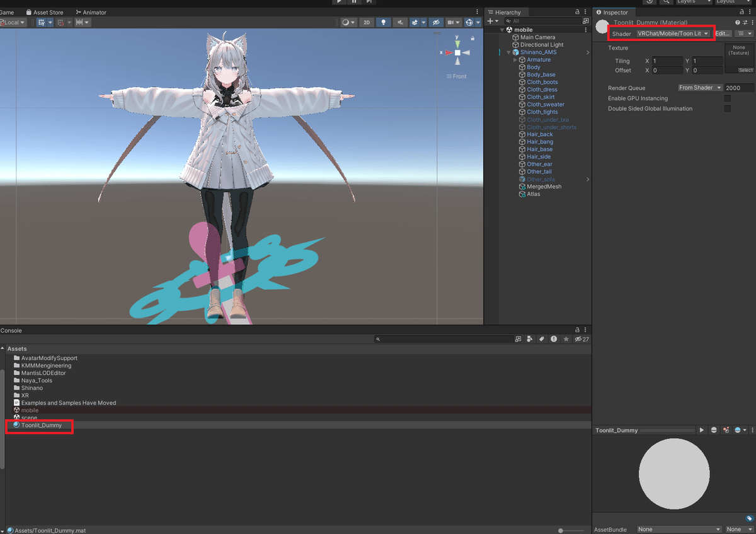Play the material preview animation
This screenshot has width=756, height=534.
[702, 430]
